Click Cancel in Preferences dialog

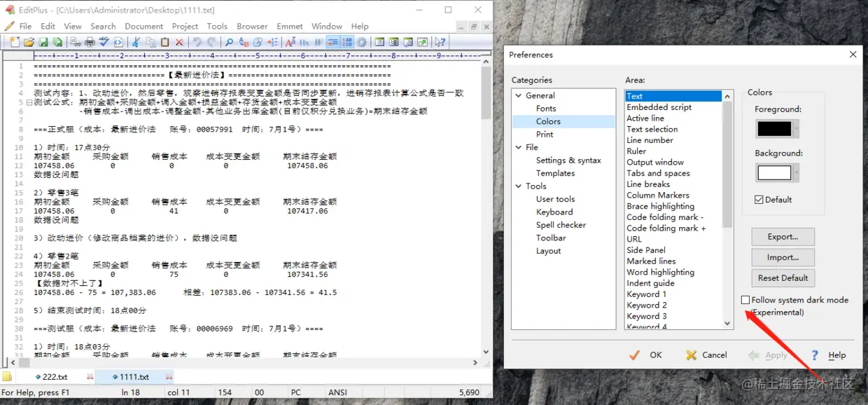706,355
